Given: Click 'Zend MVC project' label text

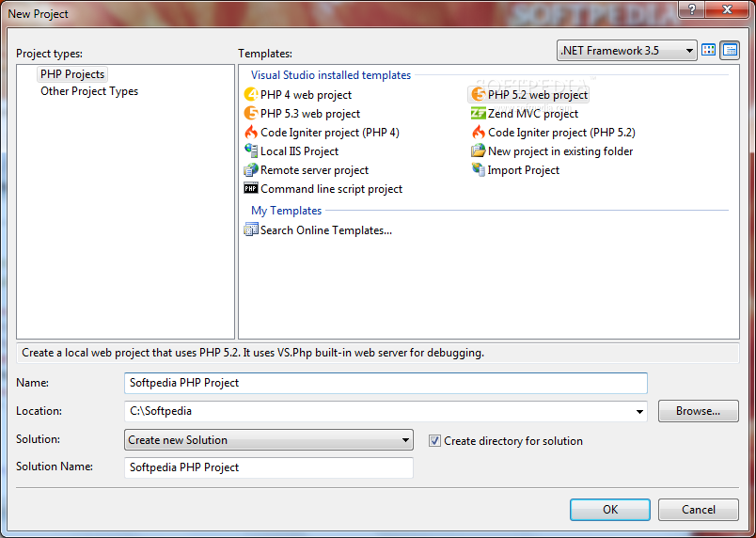Looking at the screenshot, I should [x=533, y=114].
